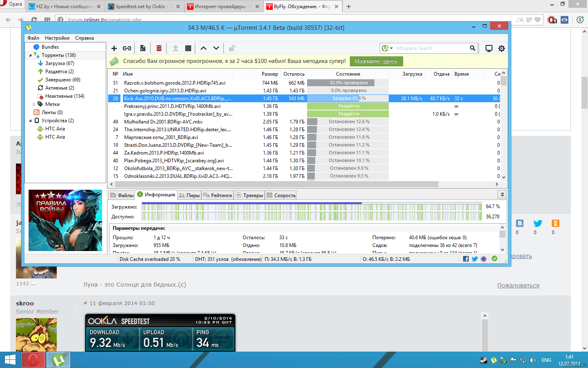The height and width of the screenshot is (368, 588).
Task: Click the Remote monitor icon in the toolbar
Action: (x=489, y=48)
